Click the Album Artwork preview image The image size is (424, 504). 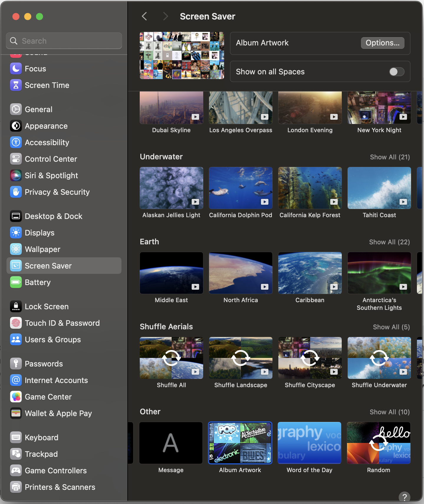[x=182, y=55]
